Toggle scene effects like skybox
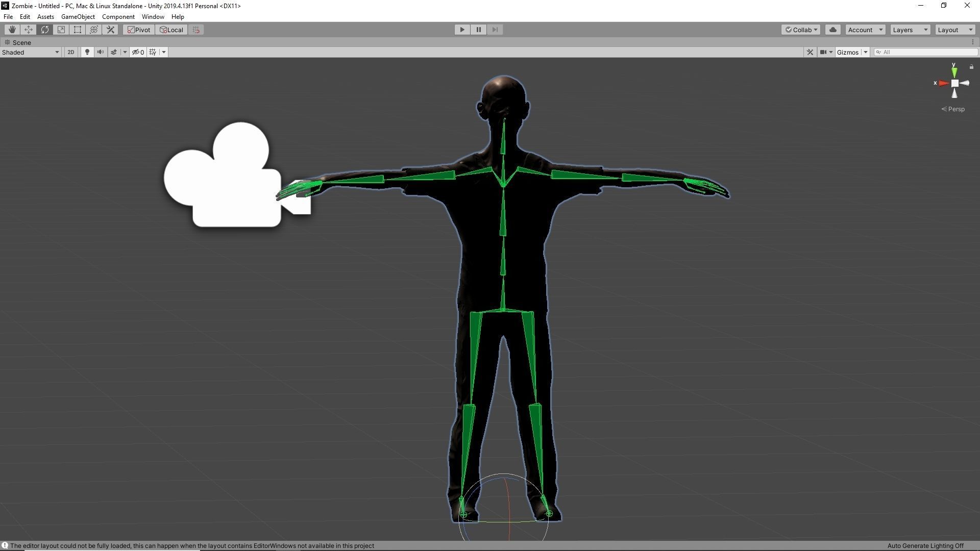 (114, 52)
